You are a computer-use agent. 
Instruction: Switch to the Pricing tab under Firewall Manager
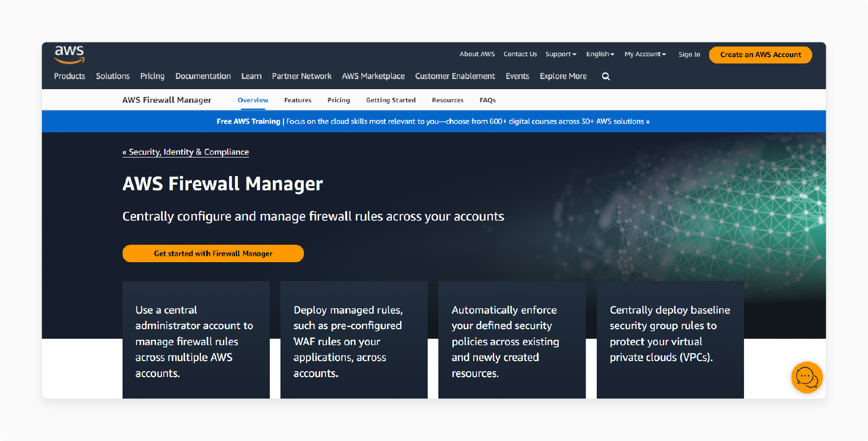tap(339, 100)
